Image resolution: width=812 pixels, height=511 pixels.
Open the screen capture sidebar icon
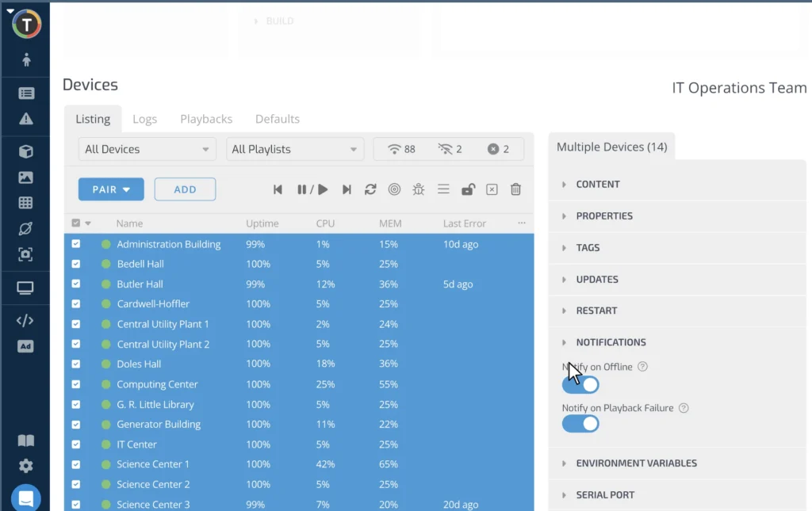coord(26,254)
